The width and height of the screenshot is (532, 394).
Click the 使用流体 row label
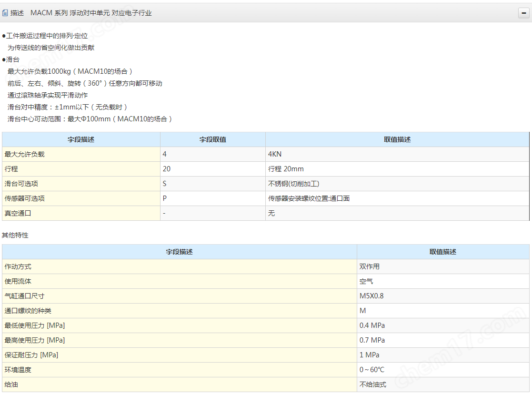(18, 281)
